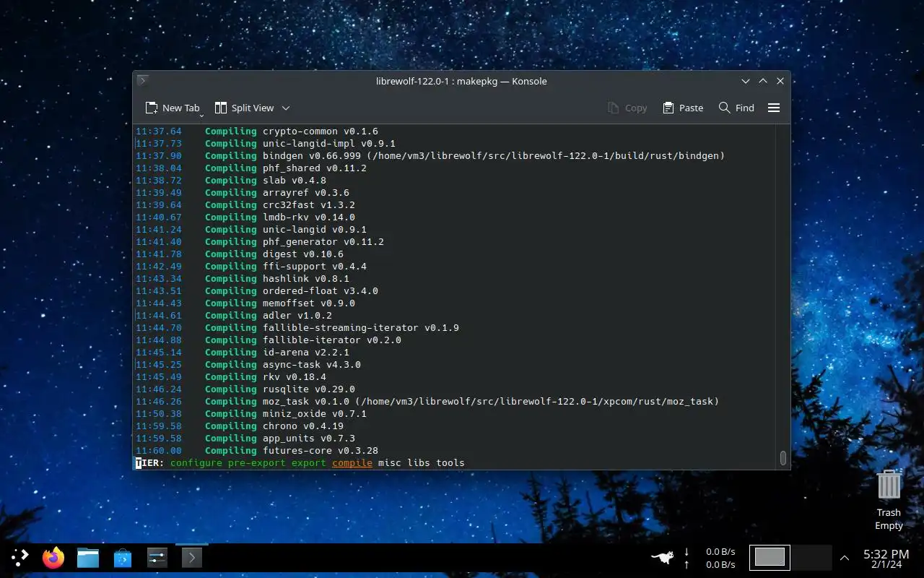924x578 pixels.
Task: Click the 'moz_task v0.1.0' line
Action: coord(491,402)
